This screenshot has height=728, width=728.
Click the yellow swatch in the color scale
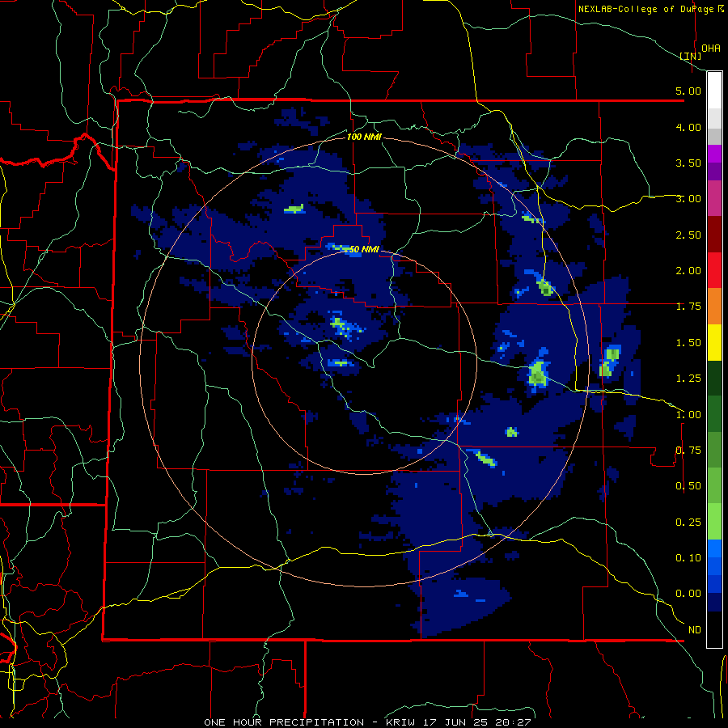[x=714, y=343]
